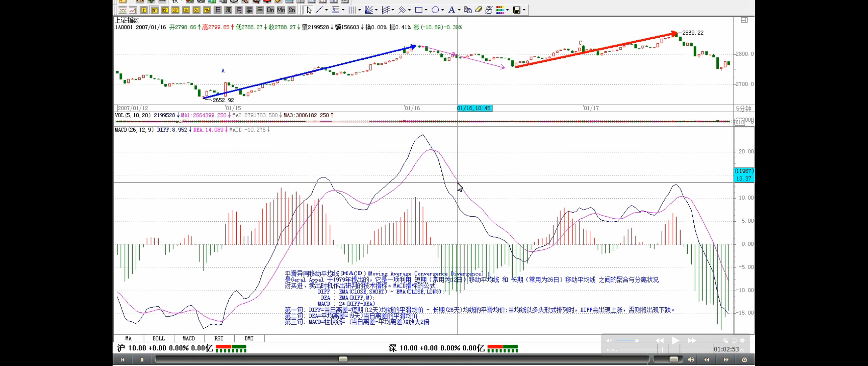This screenshot has height=366, width=868.
Task: Open the hatch lines tool dropdown
Action: click(x=409, y=10)
